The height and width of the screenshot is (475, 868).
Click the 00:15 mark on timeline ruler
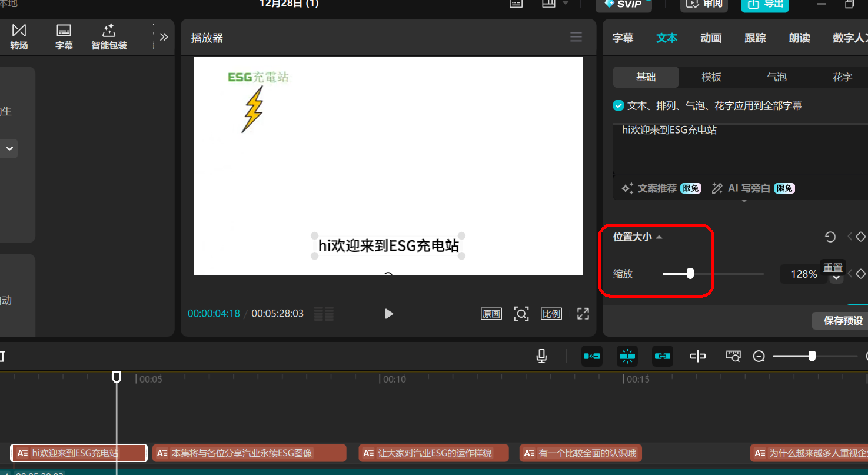point(638,380)
